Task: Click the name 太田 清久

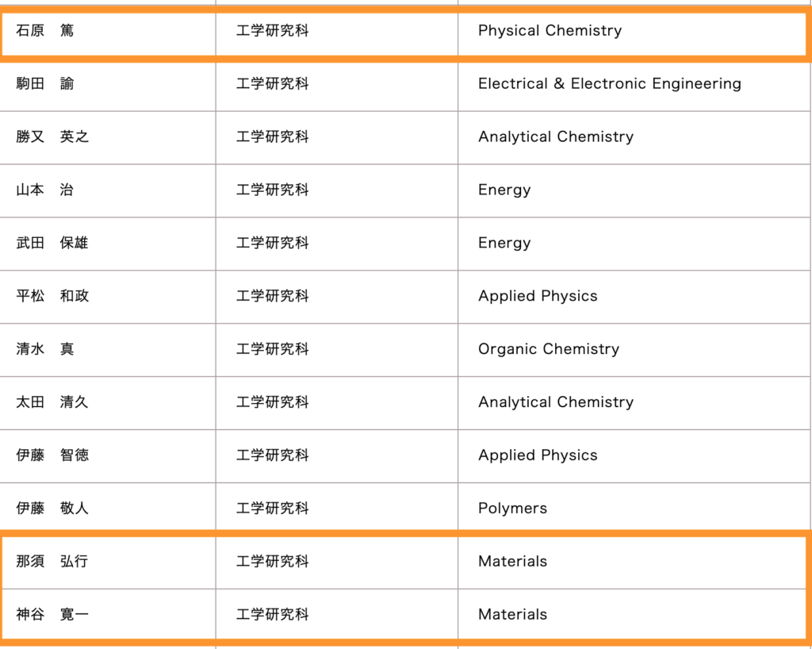Action: click(52, 402)
